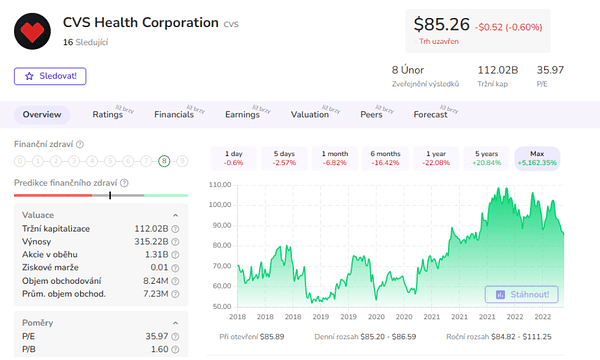The height and width of the screenshot is (360, 600).
Task: Open the Forecast tab
Action: point(430,114)
